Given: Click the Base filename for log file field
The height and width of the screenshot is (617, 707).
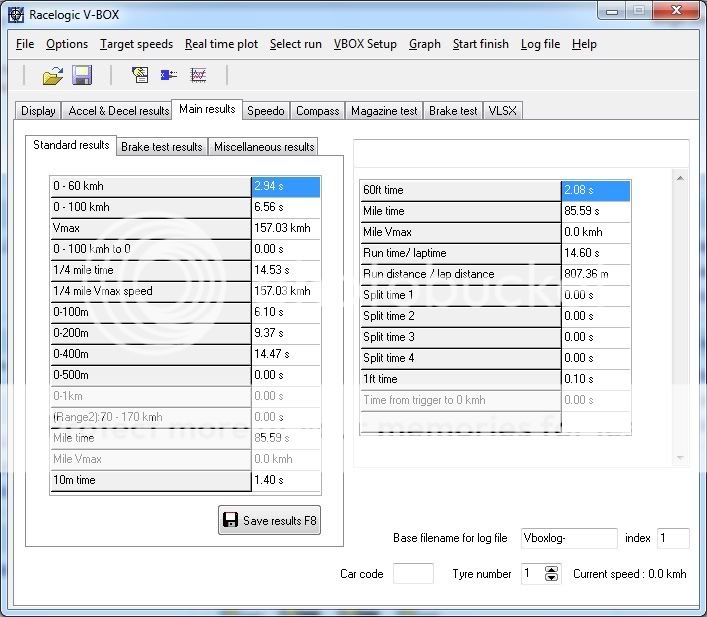Looking at the screenshot, I should coord(568,538).
